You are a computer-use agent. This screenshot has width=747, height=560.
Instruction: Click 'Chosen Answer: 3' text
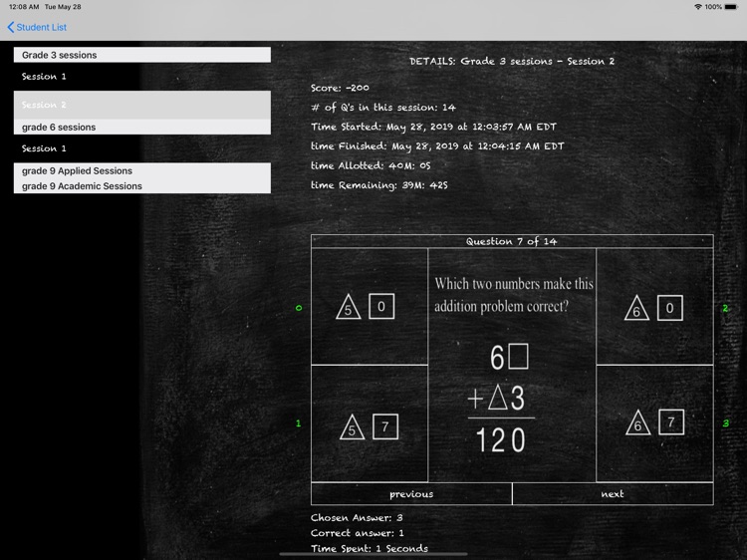click(357, 517)
